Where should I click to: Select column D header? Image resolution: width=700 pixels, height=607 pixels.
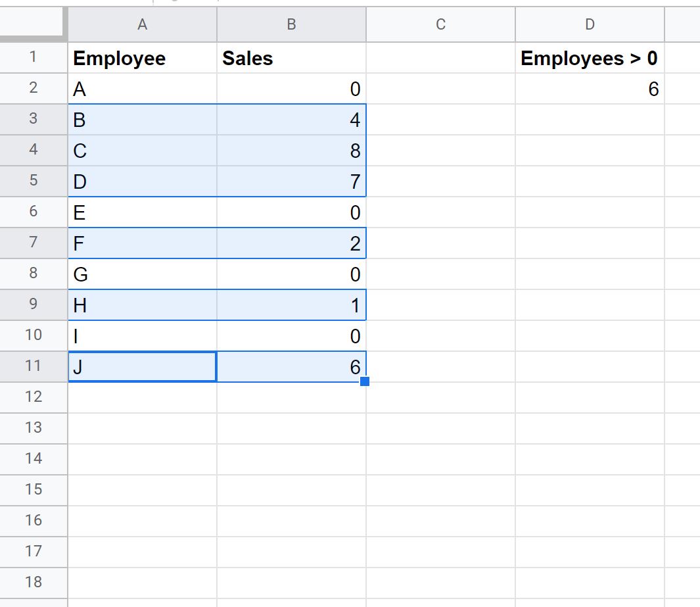coord(590,24)
